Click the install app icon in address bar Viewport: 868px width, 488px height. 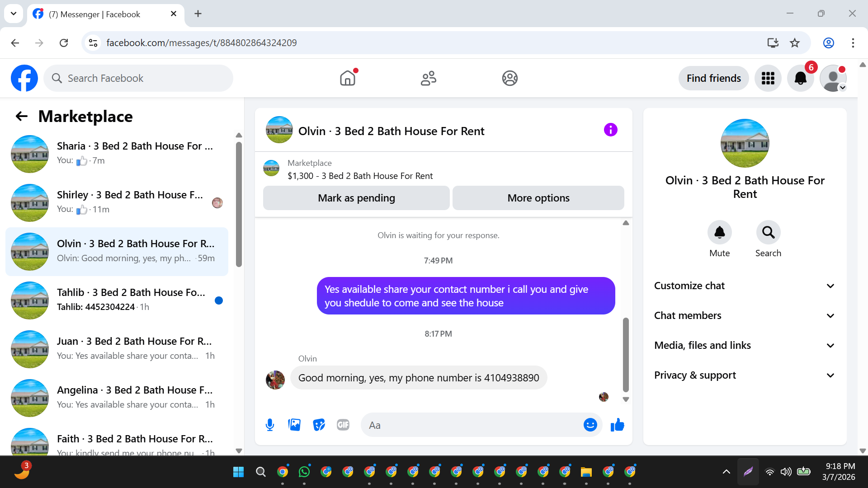pyautogui.click(x=773, y=43)
